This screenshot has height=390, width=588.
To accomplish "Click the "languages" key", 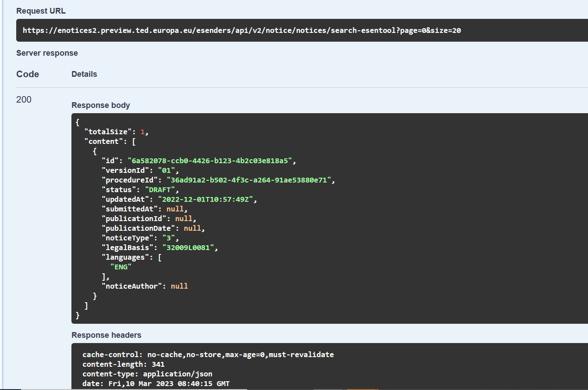I will click(125, 257).
